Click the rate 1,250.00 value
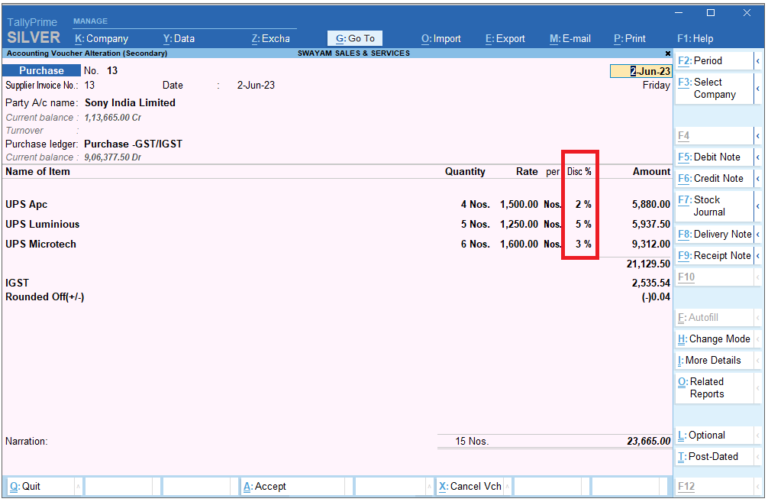768x502 pixels. click(x=519, y=224)
